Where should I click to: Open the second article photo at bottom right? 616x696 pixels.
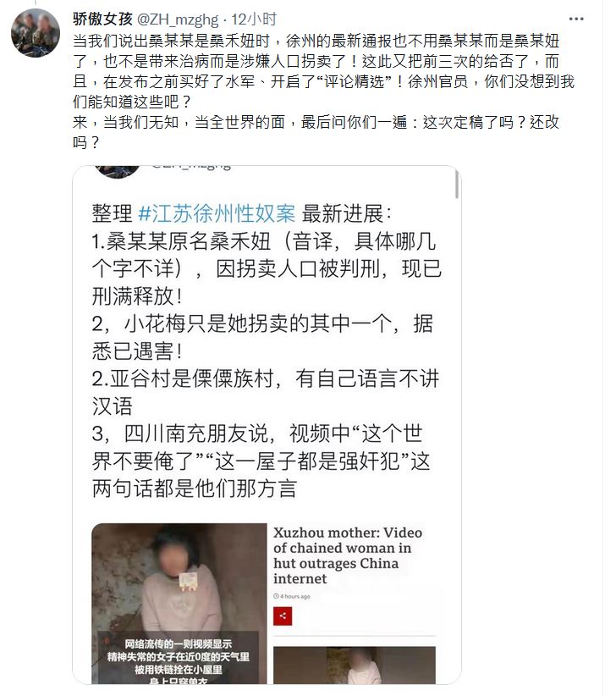pos(355,665)
